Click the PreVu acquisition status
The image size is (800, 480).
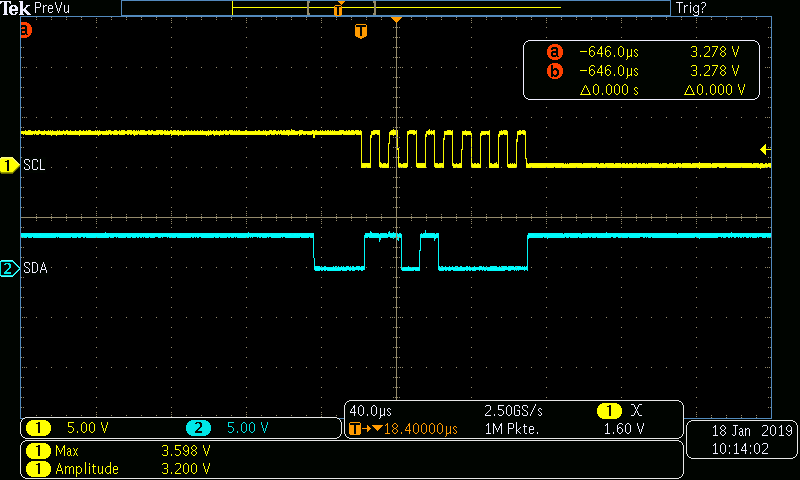pos(52,8)
